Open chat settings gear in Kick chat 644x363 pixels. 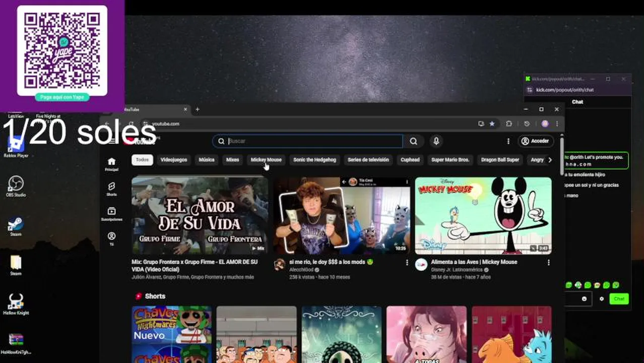click(601, 299)
